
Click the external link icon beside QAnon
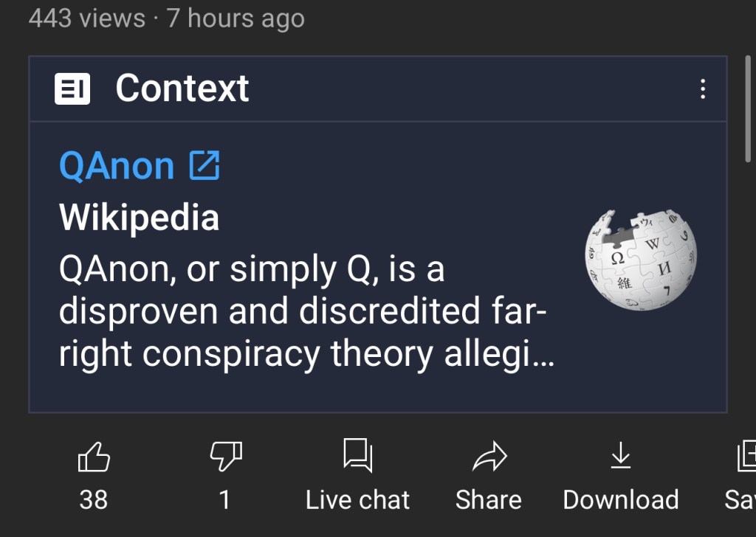[x=205, y=165]
